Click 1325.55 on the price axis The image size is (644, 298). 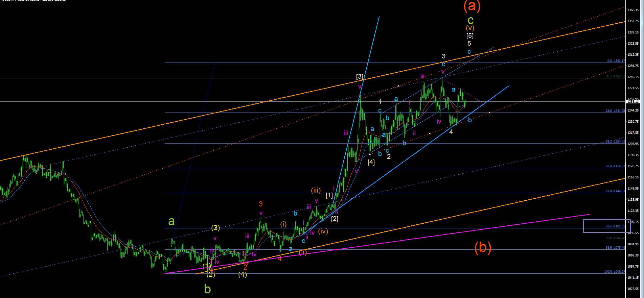coord(633,44)
